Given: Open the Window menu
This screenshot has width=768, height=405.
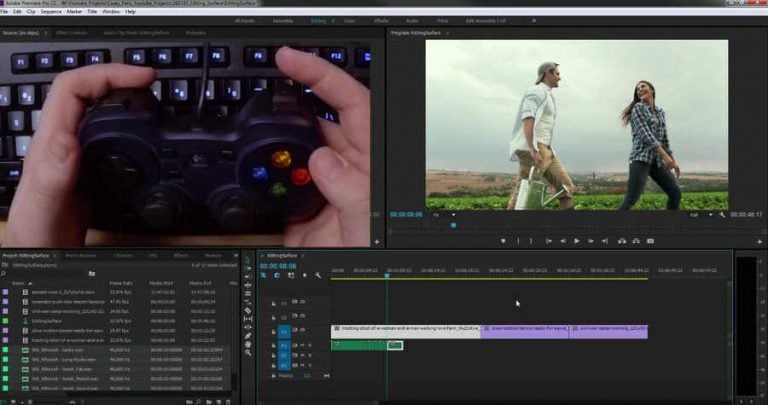Looking at the screenshot, I should point(111,11).
